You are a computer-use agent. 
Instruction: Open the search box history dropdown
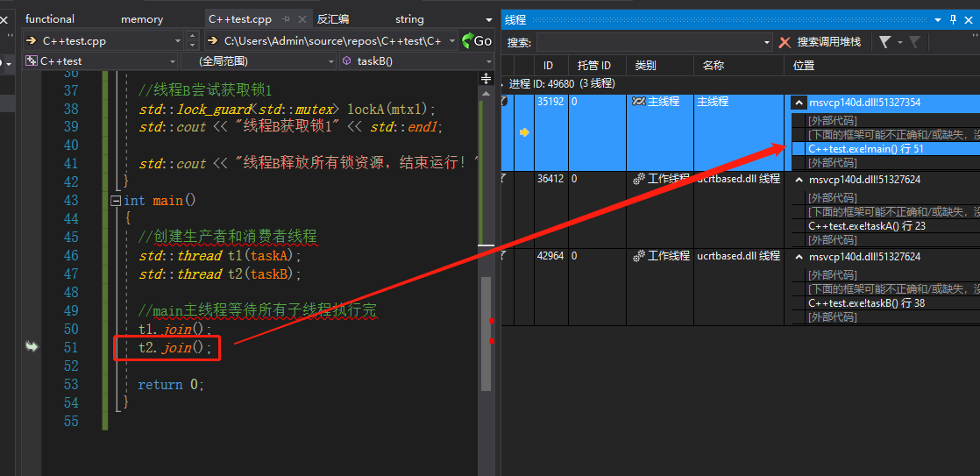click(768, 42)
